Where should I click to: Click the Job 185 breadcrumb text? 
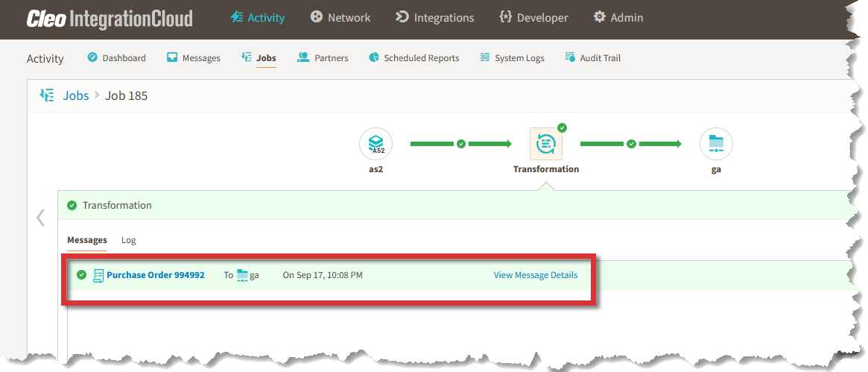pos(126,95)
